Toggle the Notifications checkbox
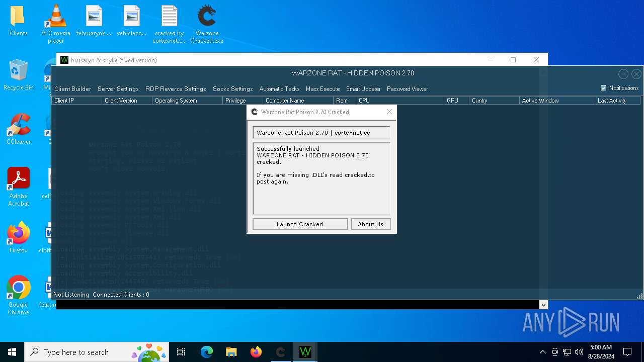The width and height of the screenshot is (644, 362). (604, 88)
